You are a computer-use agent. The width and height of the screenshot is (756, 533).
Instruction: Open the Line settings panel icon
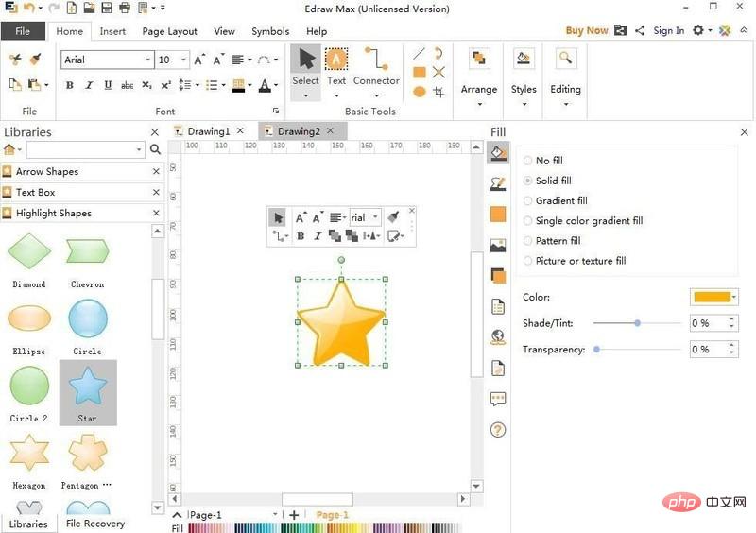[498, 183]
